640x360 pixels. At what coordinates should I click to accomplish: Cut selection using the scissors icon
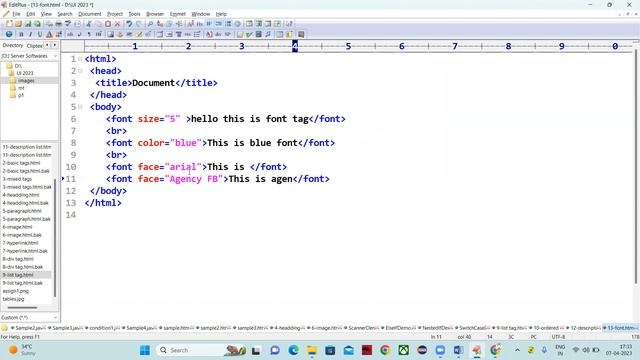pyautogui.click(x=89, y=24)
